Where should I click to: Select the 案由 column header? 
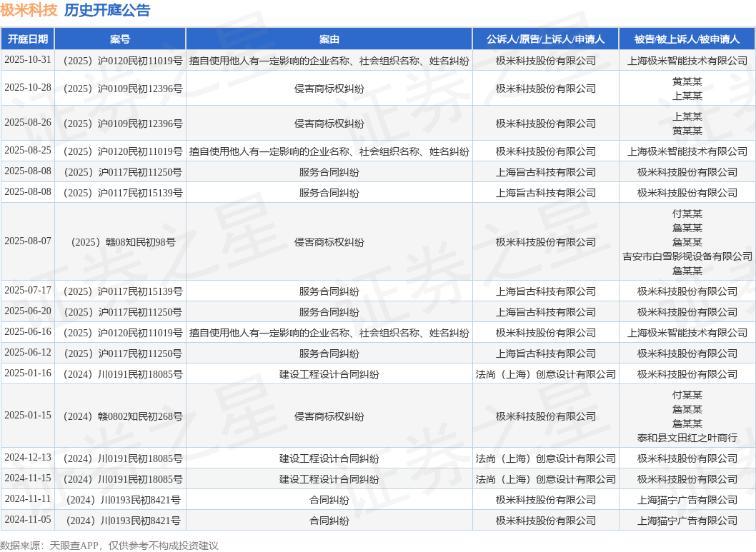[329, 39]
